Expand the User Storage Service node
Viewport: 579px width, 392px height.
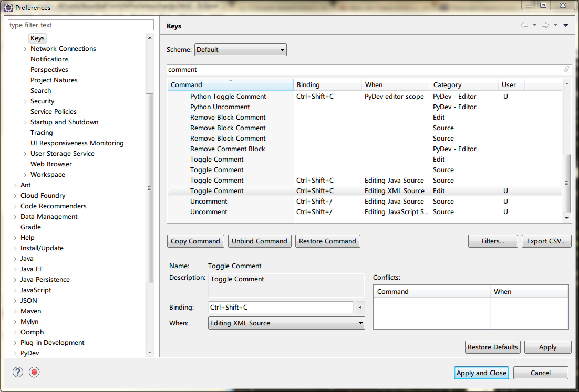coord(25,154)
